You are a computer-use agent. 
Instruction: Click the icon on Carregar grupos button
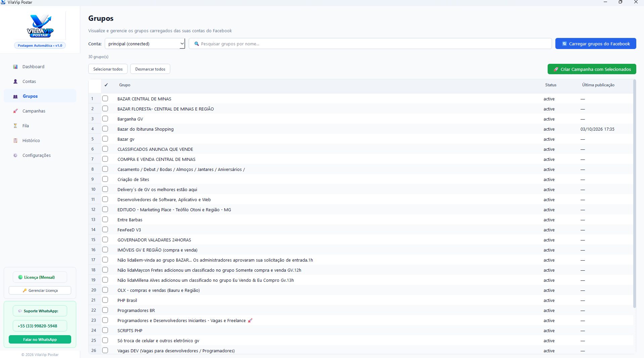(564, 44)
